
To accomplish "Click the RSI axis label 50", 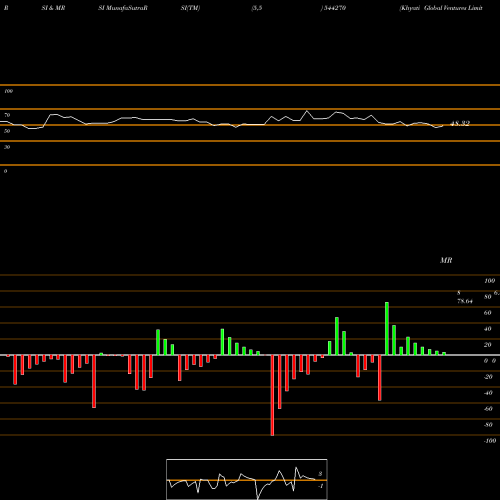I will coord(7,131).
